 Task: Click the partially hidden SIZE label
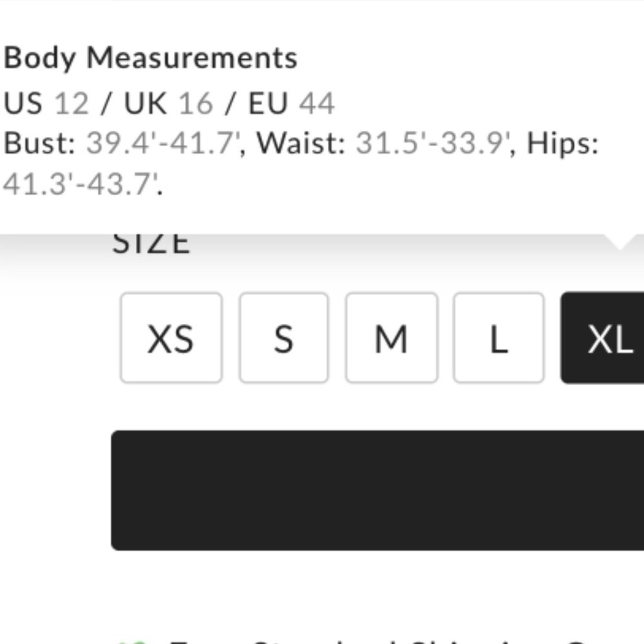tap(151, 243)
